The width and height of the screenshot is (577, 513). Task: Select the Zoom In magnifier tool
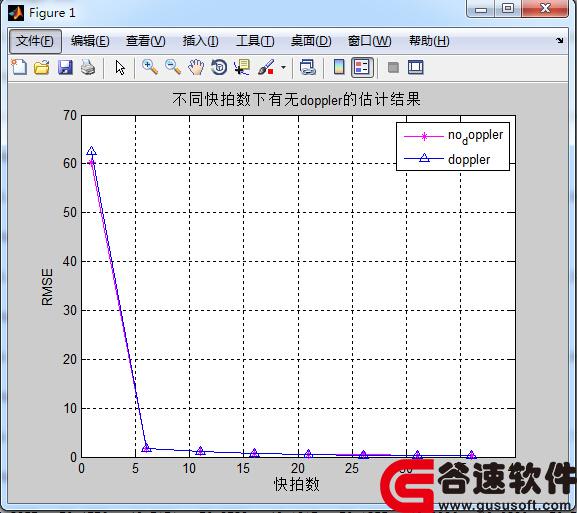point(150,67)
